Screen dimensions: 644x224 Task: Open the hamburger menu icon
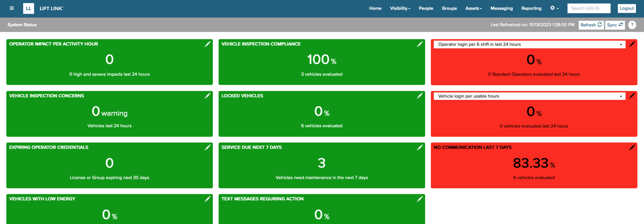12,8
